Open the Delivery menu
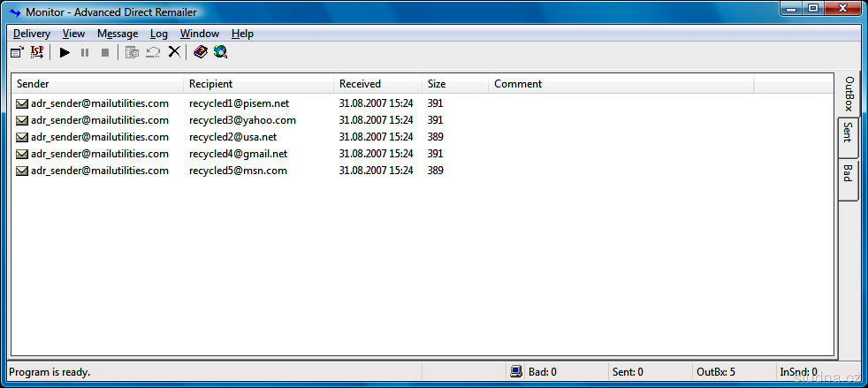 pos(32,34)
